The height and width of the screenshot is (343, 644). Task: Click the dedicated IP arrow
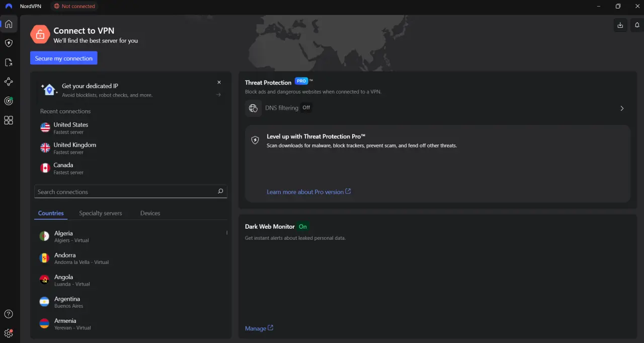[x=218, y=95]
